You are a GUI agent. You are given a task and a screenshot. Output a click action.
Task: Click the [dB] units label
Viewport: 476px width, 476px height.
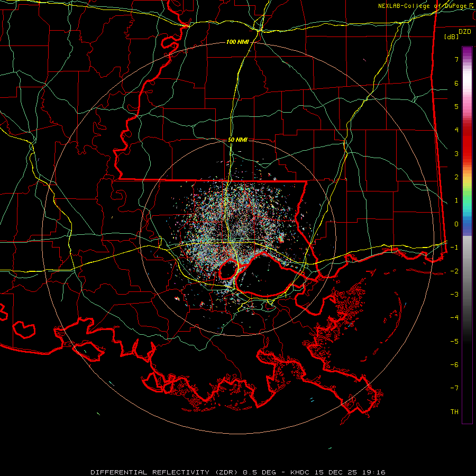[x=451, y=36]
